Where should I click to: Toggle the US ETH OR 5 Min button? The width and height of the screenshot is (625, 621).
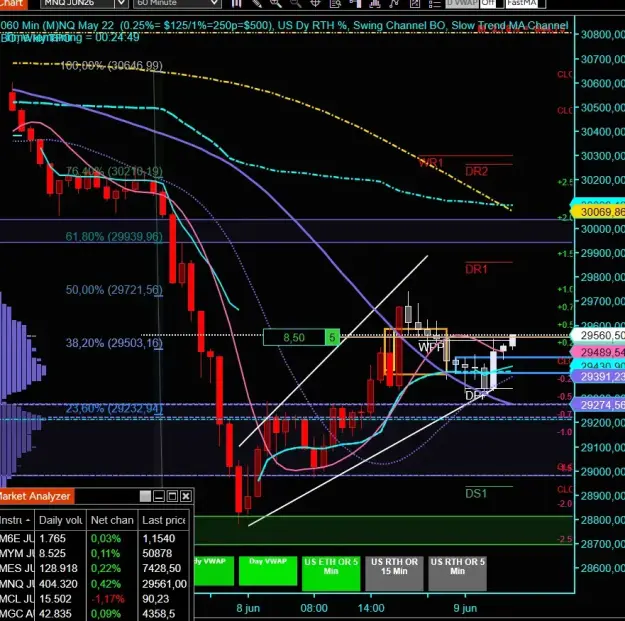click(331, 573)
